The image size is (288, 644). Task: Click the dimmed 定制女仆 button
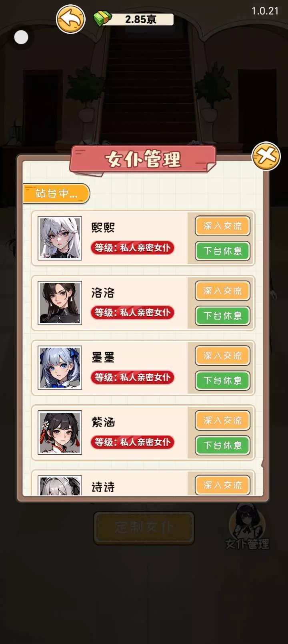(x=144, y=528)
